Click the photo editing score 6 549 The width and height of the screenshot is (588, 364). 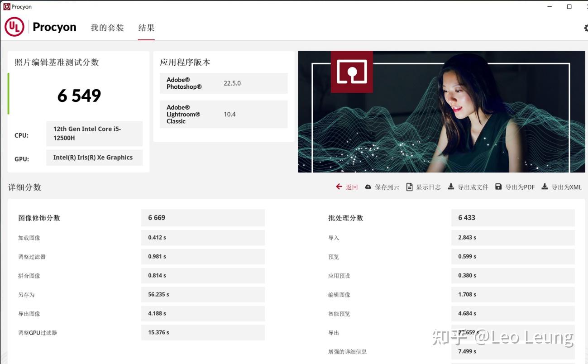coord(79,95)
